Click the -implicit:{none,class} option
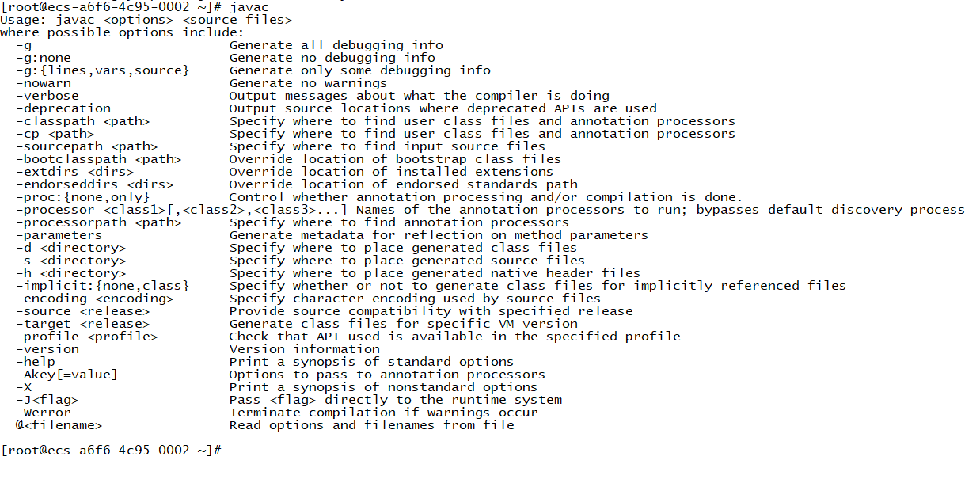Viewport: 980px width, 502px height. 102,286
